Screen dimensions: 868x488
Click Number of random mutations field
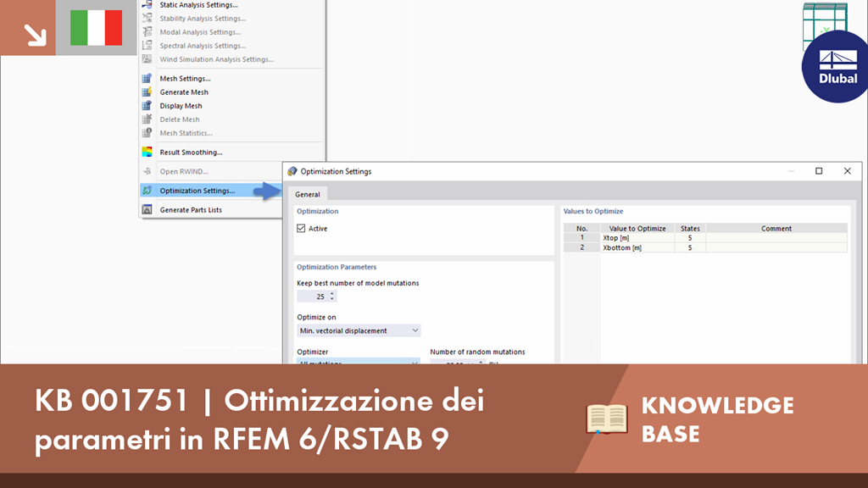457,361
